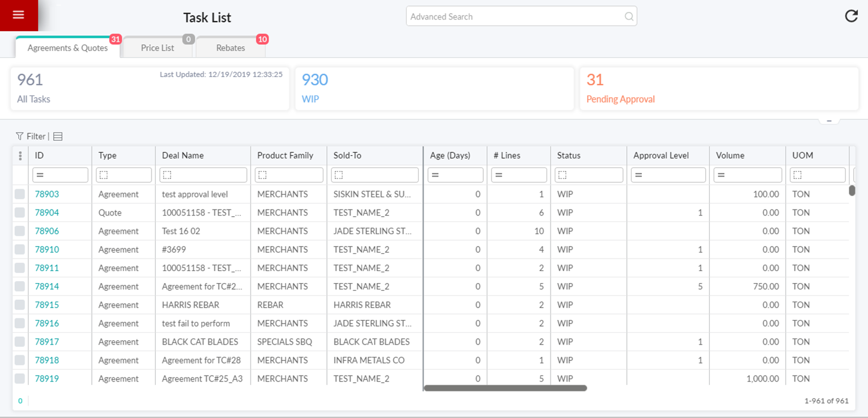Click the refresh icon at top right
The image size is (868, 418).
851,16
